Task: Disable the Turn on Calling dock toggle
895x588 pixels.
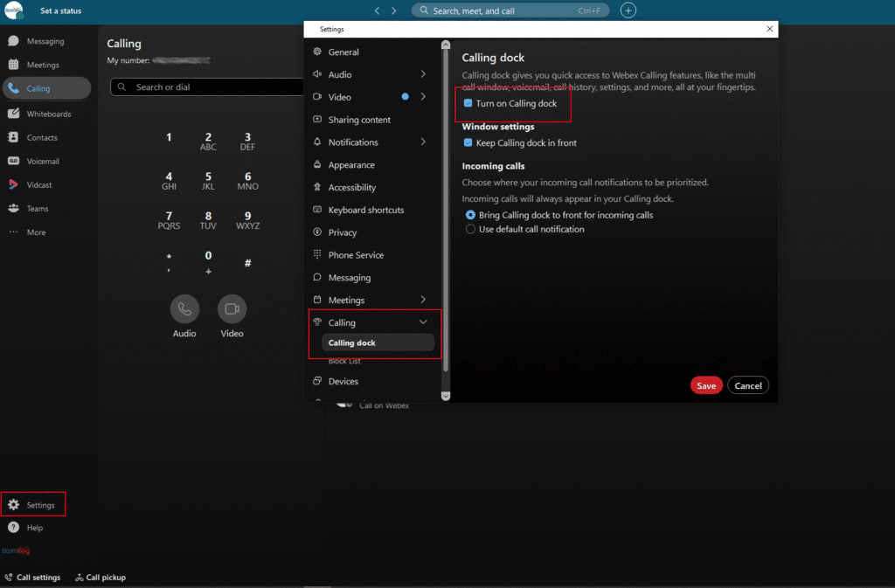Action: pyautogui.click(x=469, y=103)
